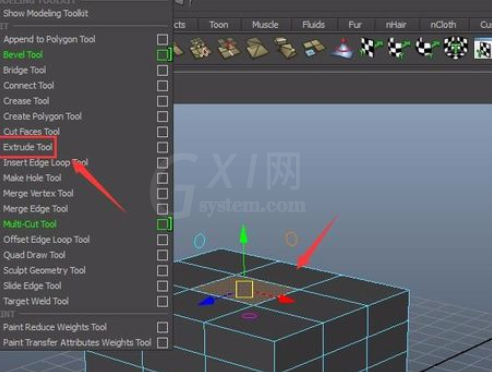Image resolution: width=492 pixels, height=372 pixels.
Task: Switch to the nHair shelf tab
Action: (x=396, y=25)
